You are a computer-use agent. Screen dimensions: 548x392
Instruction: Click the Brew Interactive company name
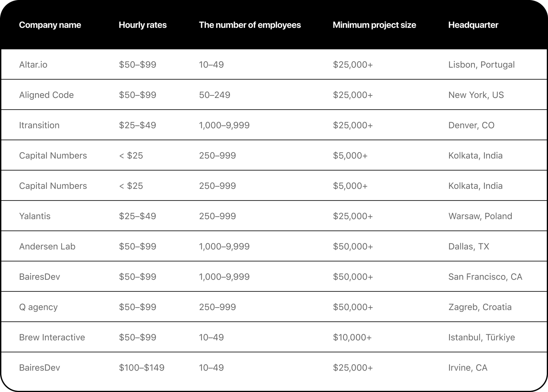coord(52,337)
